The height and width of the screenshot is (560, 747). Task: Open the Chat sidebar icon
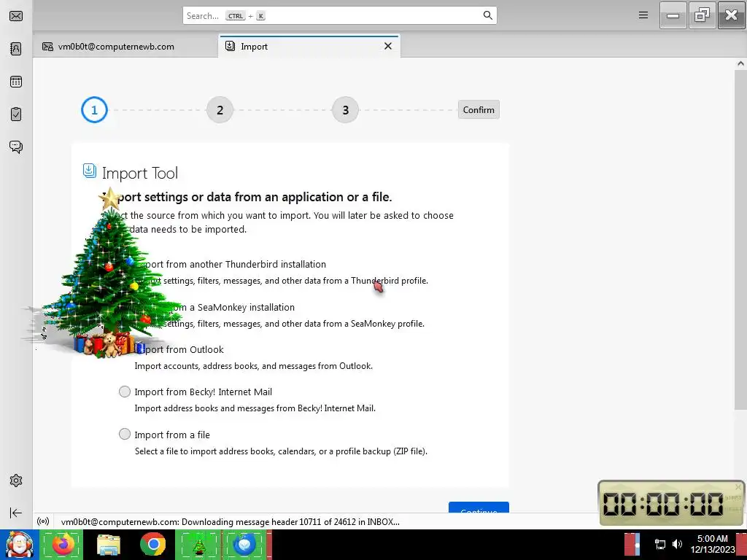coord(16,147)
